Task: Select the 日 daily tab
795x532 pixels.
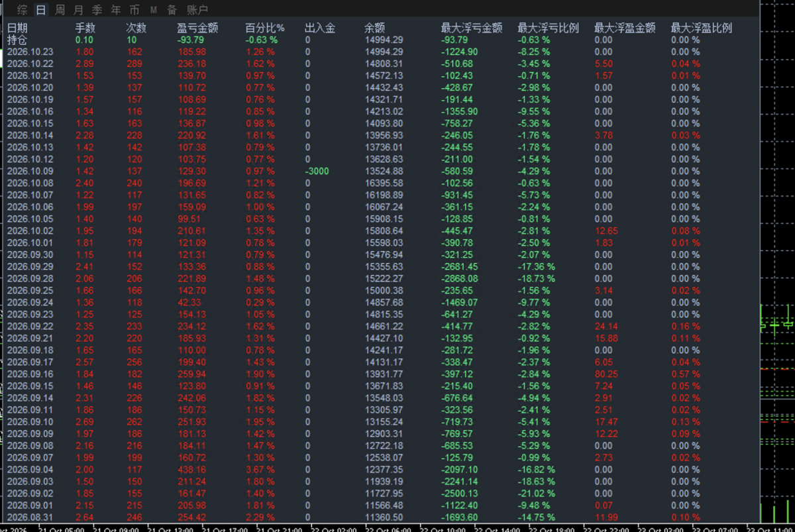Action: pos(41,10)
